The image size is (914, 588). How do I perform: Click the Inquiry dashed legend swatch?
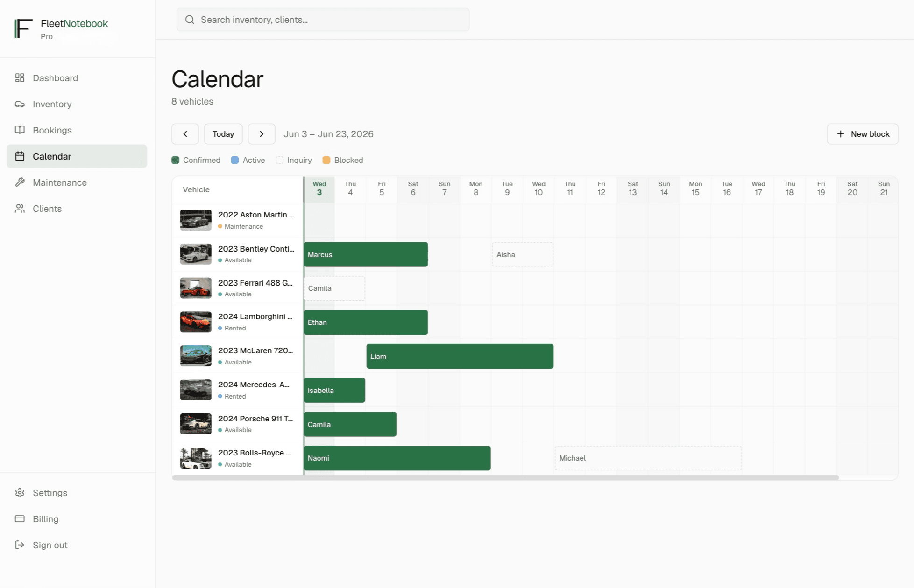point(280,160)
